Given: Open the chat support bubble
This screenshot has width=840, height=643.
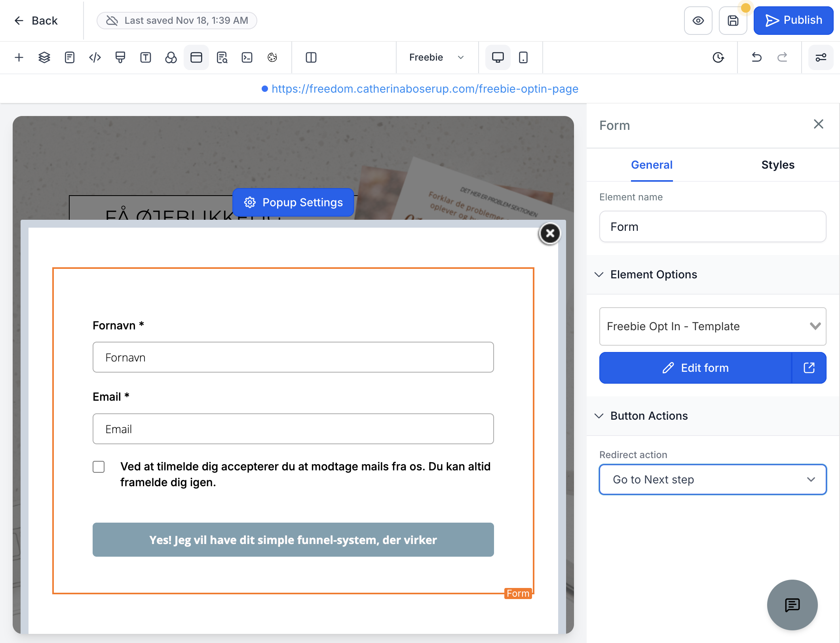Looking at the screenshot, I should (x=792, y=605).
